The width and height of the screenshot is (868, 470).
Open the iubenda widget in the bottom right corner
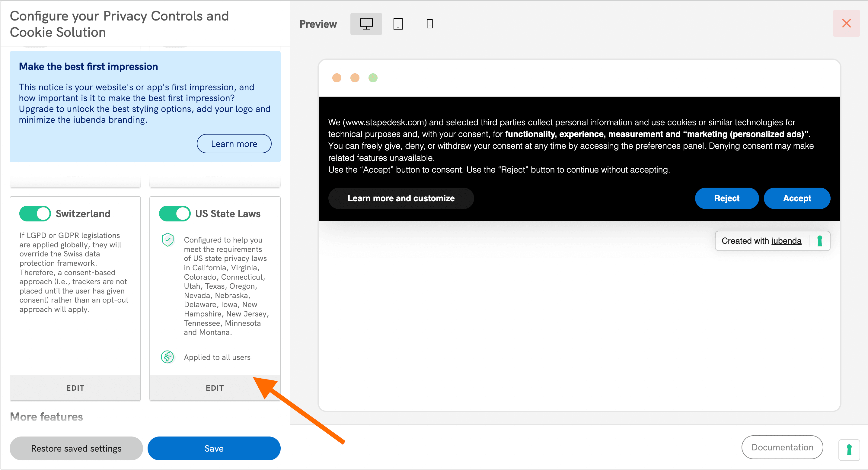pos(849,450)
